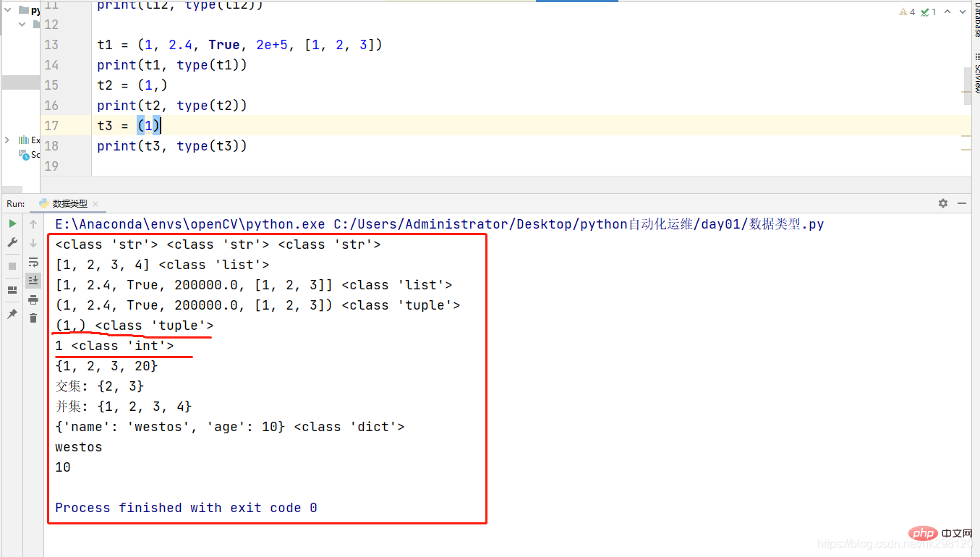Toggle soft-wrap in the console

pyautogui.click(x=33, y=262)
